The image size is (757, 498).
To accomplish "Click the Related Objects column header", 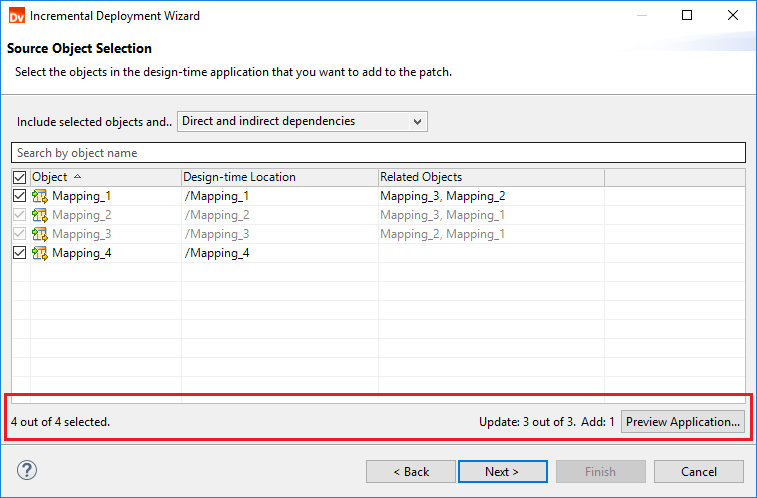I will tap(491, 177).
